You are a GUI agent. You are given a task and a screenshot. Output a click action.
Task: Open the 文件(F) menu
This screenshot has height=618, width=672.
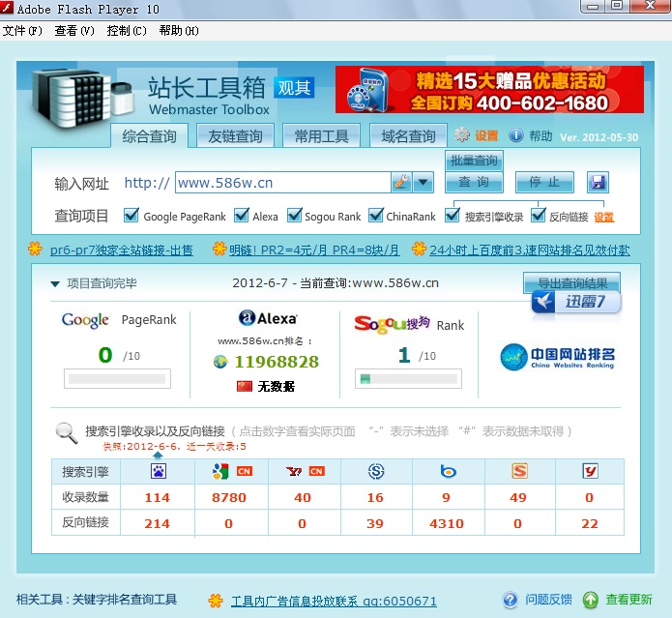pyautogui.click(x=22, y=30)
